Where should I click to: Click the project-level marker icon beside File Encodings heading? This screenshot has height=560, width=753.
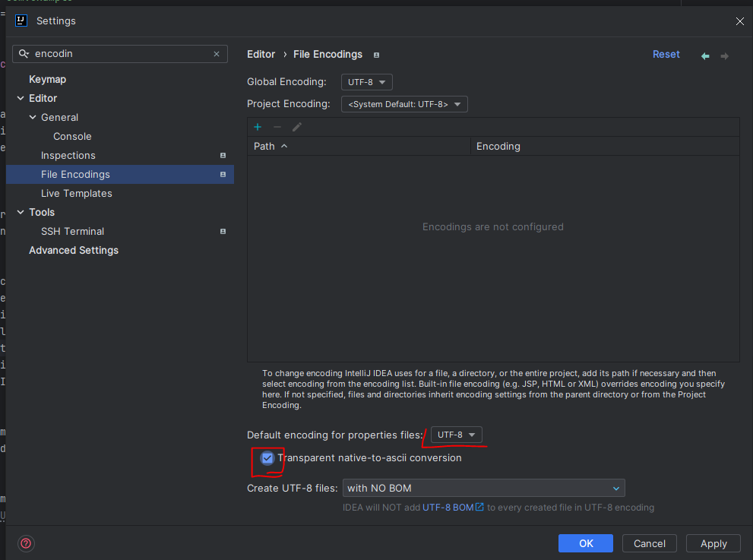(x=377, y=55)
